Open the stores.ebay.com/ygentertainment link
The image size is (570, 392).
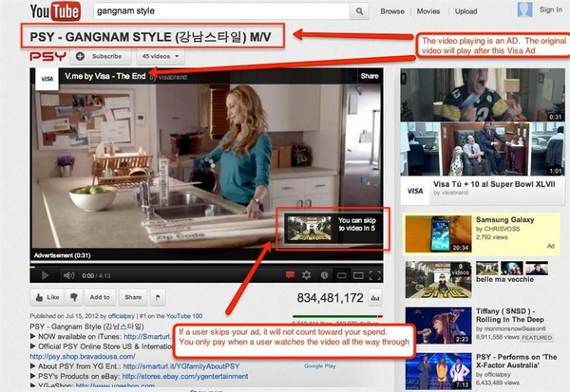point(185,376)
